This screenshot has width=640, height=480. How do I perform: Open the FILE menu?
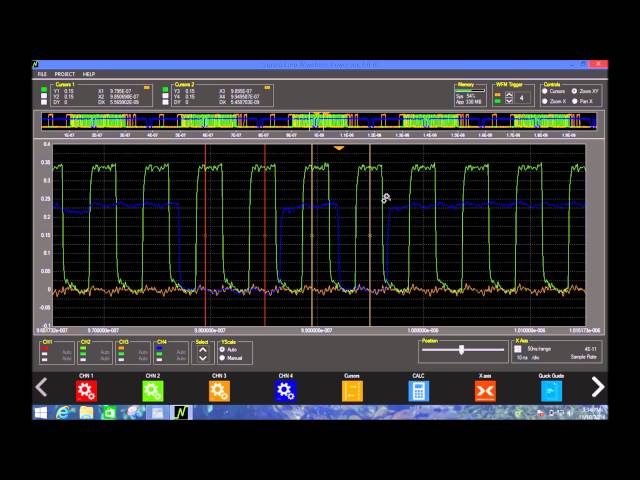[x=42, y=74]
